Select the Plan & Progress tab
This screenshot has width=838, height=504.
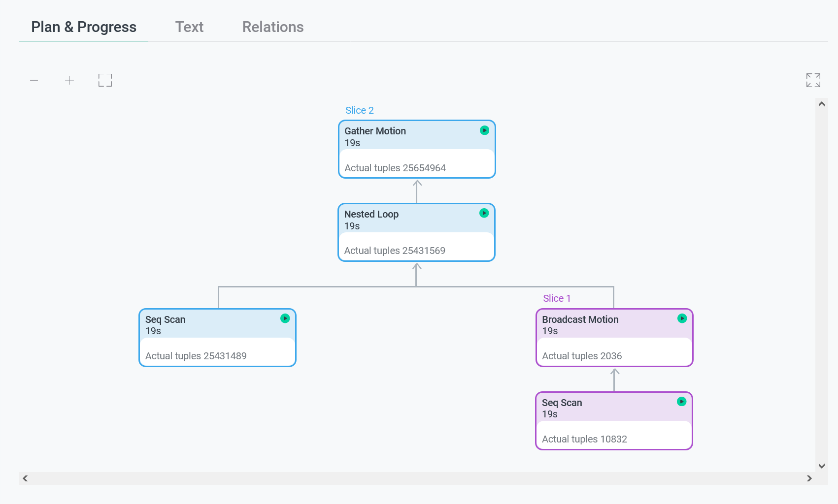tap(83, 27)
